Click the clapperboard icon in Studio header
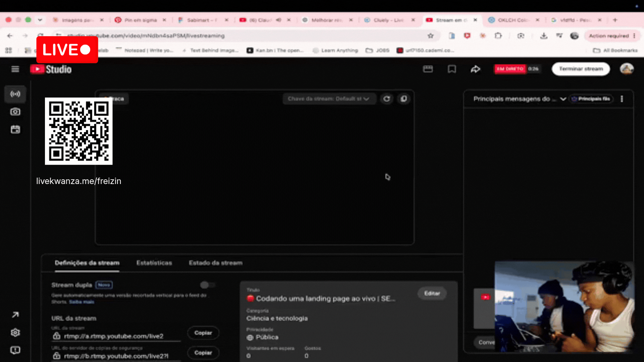644x362 pixels. (x=428, y=69)
